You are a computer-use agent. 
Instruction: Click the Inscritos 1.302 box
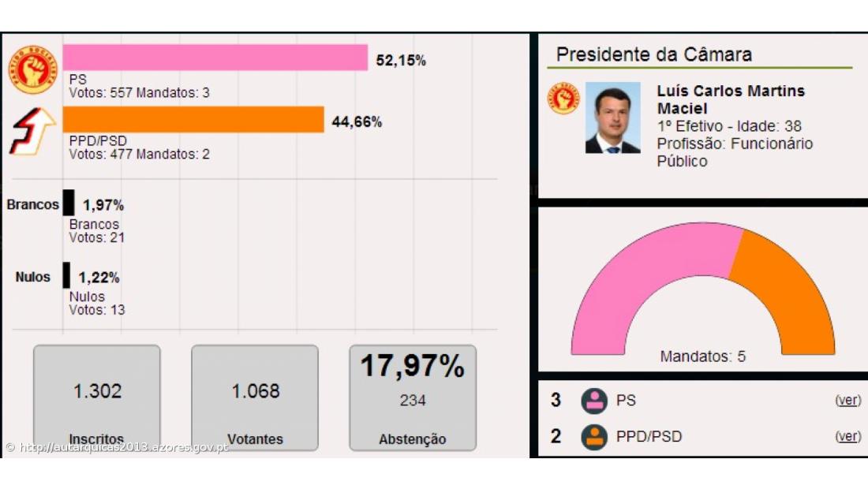click(x=97, y=398)
